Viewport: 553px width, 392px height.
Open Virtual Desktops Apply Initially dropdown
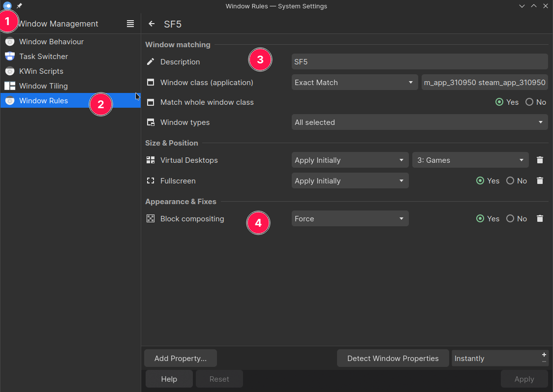tap(350, 160)
